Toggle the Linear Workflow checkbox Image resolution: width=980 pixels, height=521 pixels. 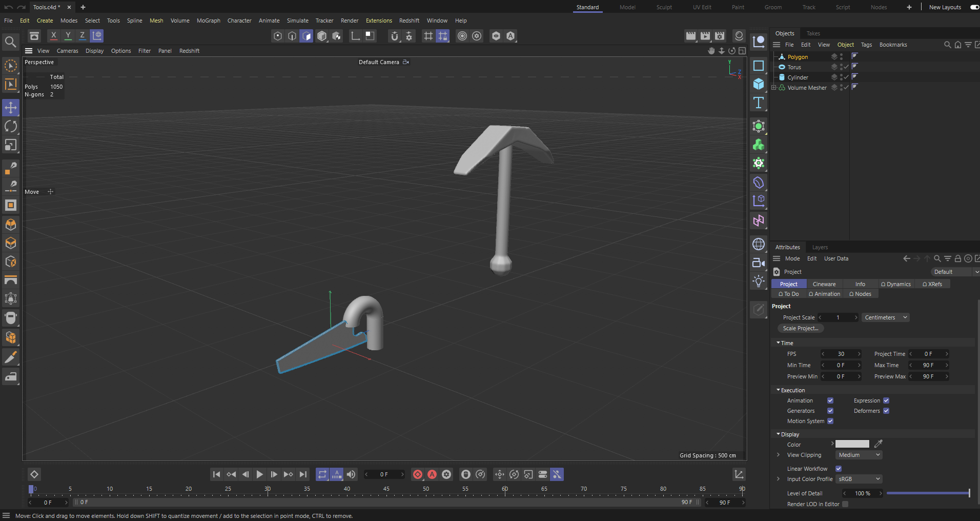coord(839,469)
